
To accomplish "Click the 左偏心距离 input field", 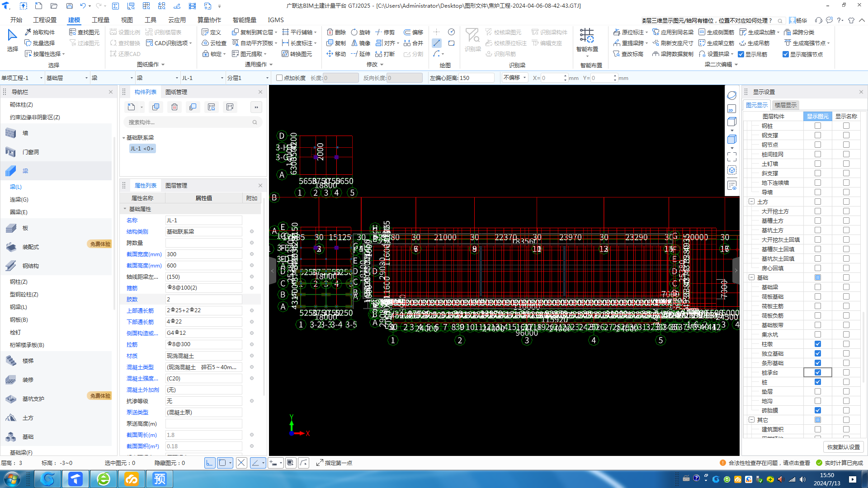I will pyautogui.click(x=476, y=78).
